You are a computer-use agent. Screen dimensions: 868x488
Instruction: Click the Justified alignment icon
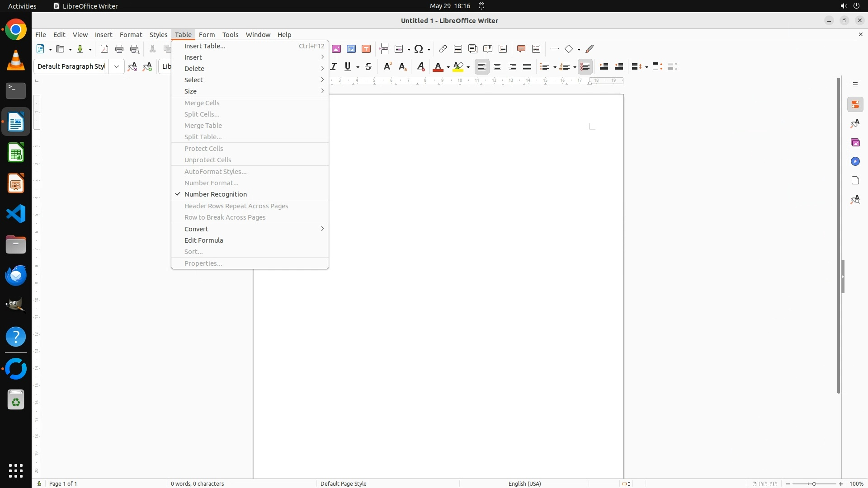pos(527,66)
